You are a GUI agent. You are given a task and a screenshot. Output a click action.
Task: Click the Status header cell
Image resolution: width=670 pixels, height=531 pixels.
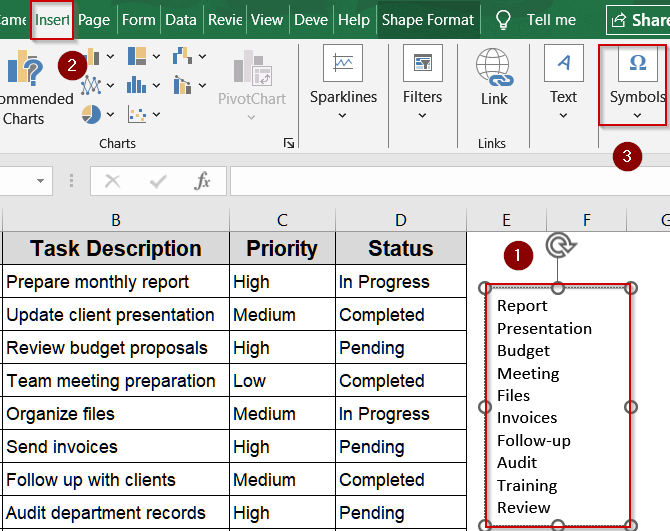(401, 248)
